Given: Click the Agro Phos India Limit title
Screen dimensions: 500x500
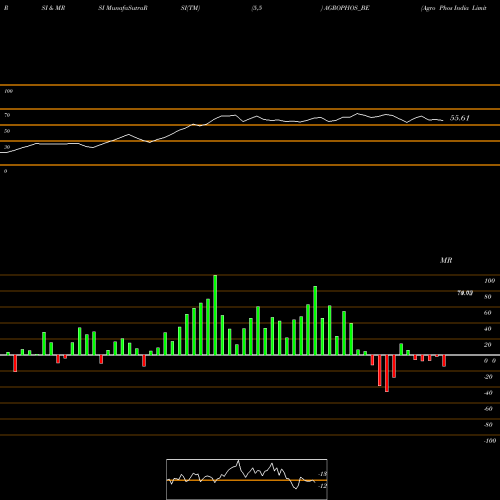Looking at the screenshot, I should [454, 8].
